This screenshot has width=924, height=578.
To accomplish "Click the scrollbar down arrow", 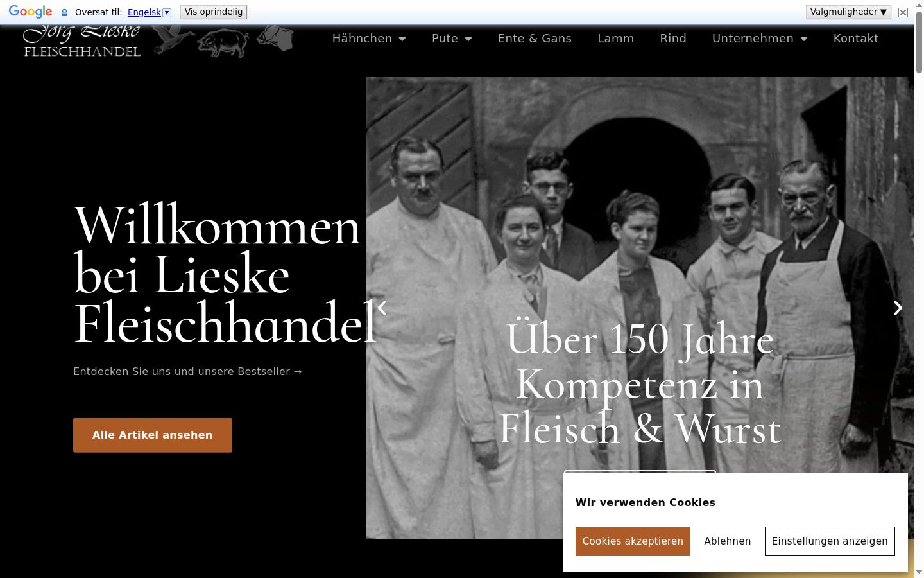I will [x=919, y=572].
